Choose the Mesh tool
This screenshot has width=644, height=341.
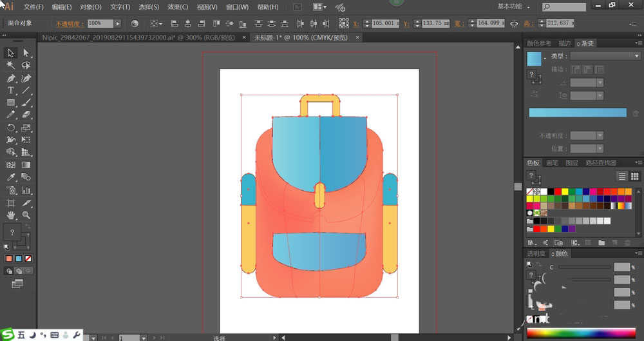tap(11, 165)
